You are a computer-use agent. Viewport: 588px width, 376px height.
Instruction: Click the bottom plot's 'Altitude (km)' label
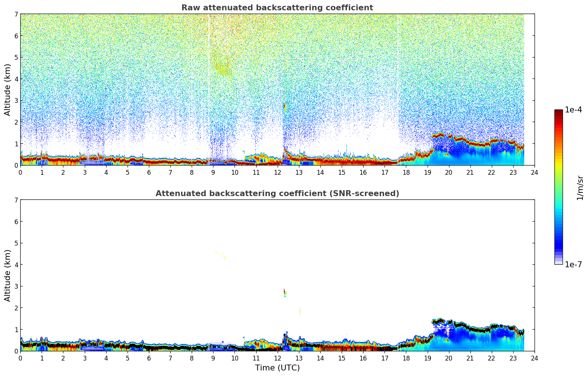tap(8, 275)
